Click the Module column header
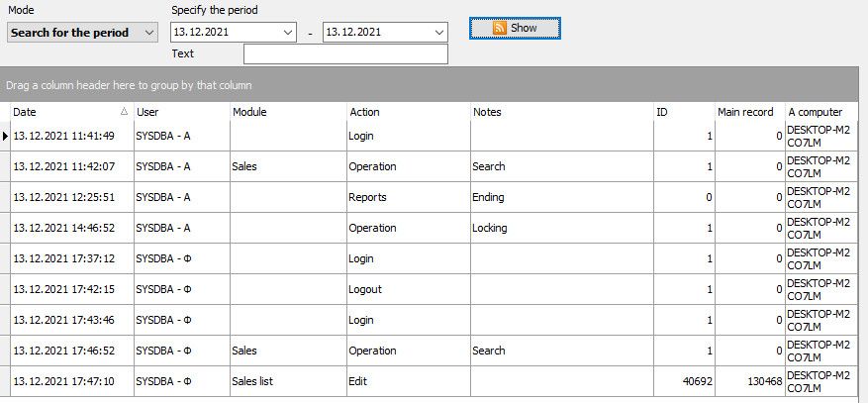The image size is (868, 403). (x=287, y=112)
